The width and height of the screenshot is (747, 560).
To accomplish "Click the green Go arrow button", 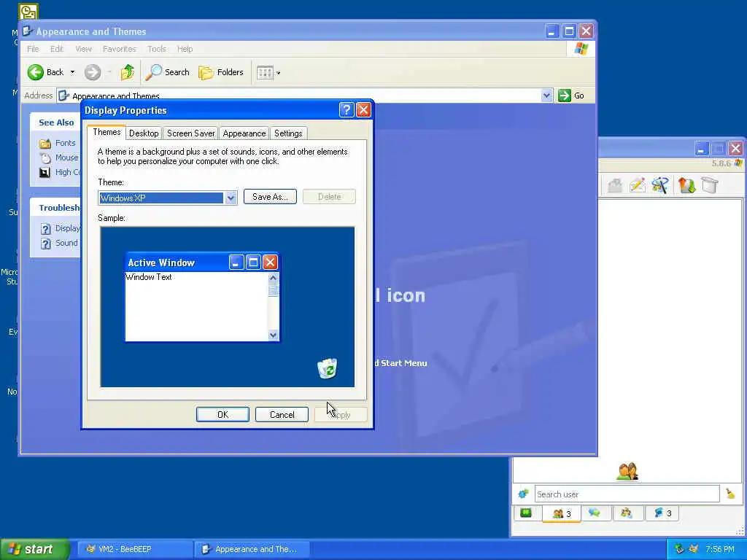I will (x=565, y=96).
